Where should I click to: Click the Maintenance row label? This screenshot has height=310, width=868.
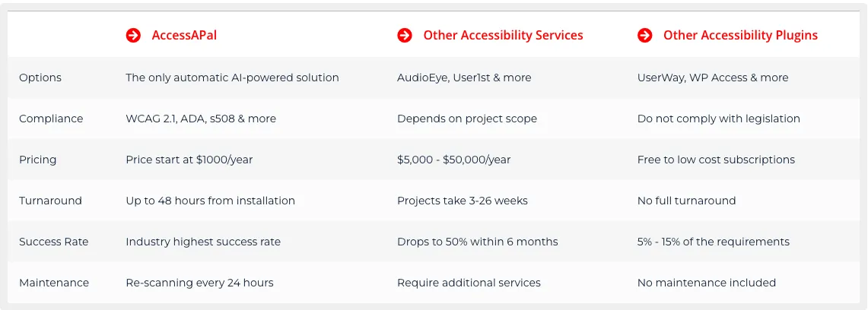(x=54, y=283)
